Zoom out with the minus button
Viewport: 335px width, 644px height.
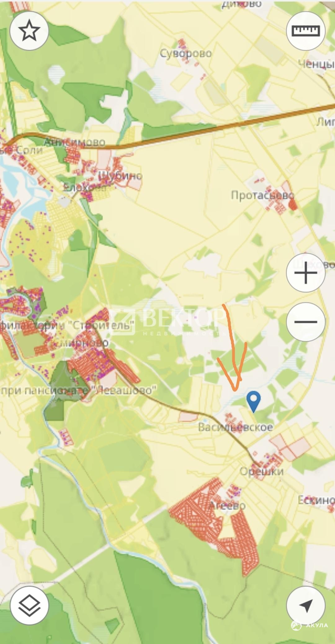click(x=306, y=322)
